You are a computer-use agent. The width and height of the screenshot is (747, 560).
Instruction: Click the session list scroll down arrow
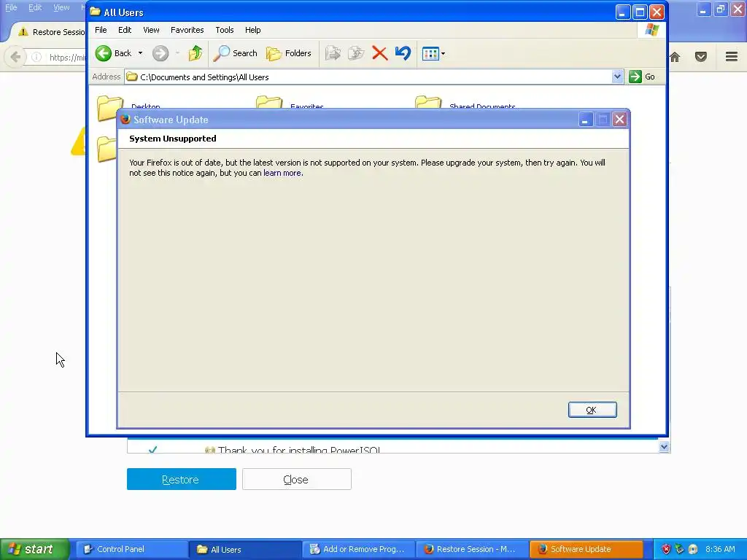click(664, 447)
